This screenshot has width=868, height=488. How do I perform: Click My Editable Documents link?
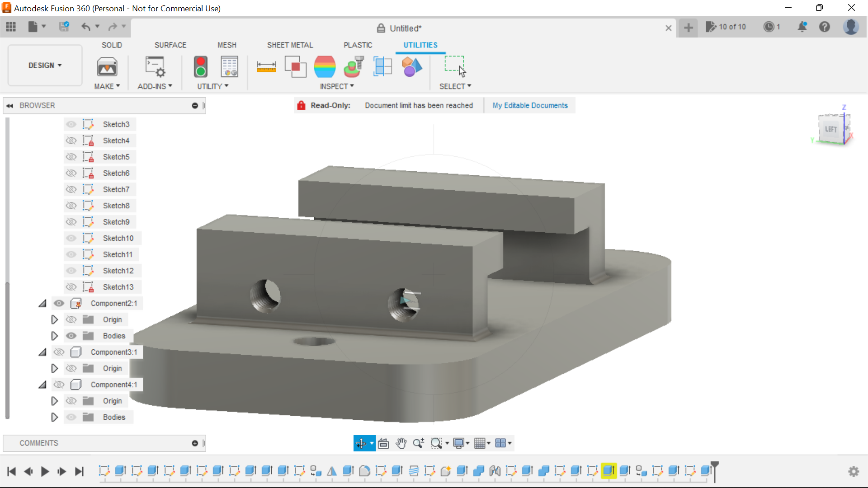tap(530, 105)
